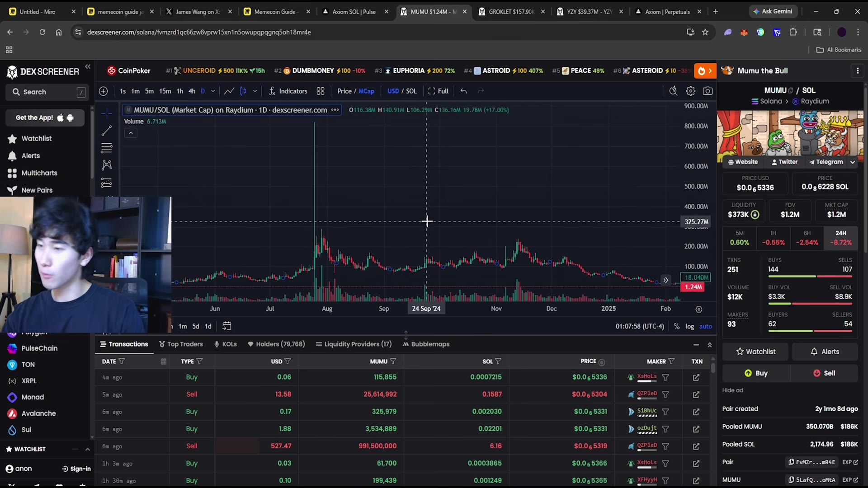Switch chart to Price mode
This screenshot has height=488, width=868.
[x=344, y=91]
